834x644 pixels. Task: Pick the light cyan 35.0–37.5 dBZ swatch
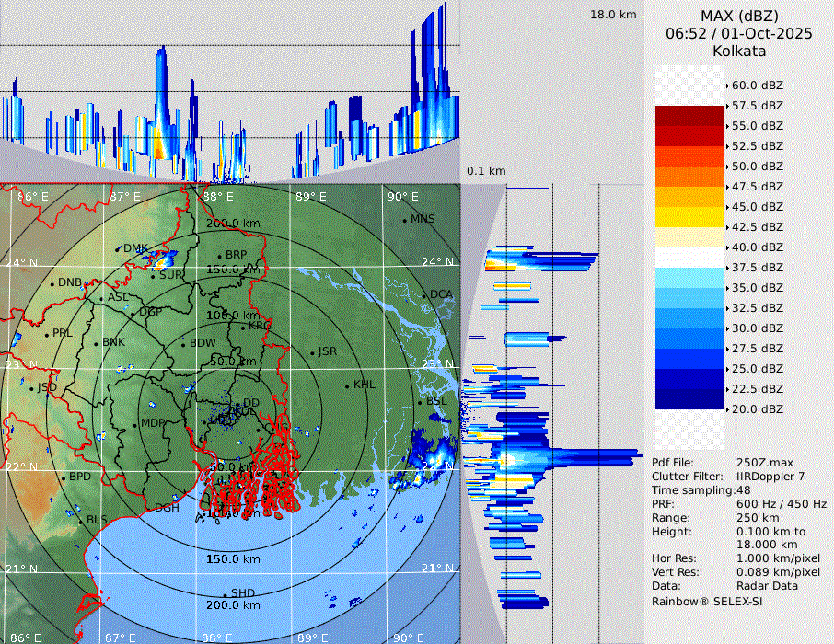pyautogui.click(x=689, y=278)
